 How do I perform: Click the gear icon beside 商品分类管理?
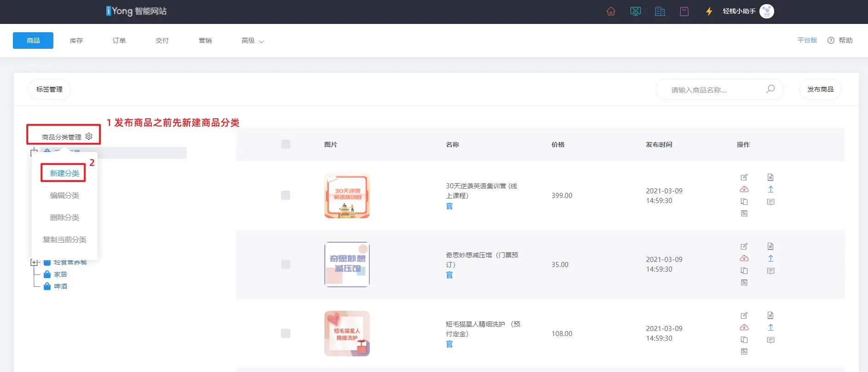pos(89,136)
